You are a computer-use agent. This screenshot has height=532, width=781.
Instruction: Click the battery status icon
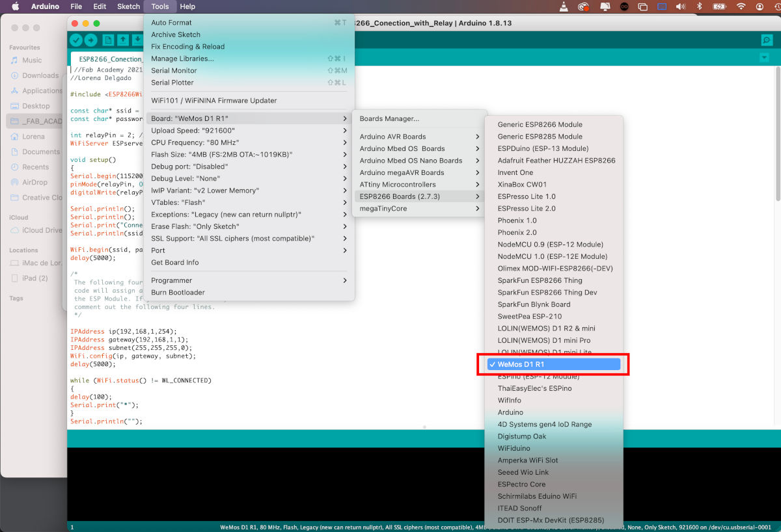click(720, 7)
